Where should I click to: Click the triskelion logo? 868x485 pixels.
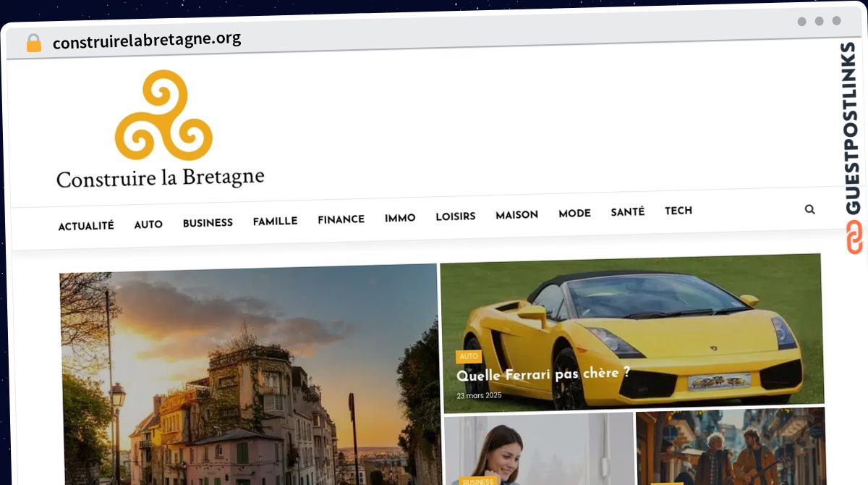coord(163,116)
